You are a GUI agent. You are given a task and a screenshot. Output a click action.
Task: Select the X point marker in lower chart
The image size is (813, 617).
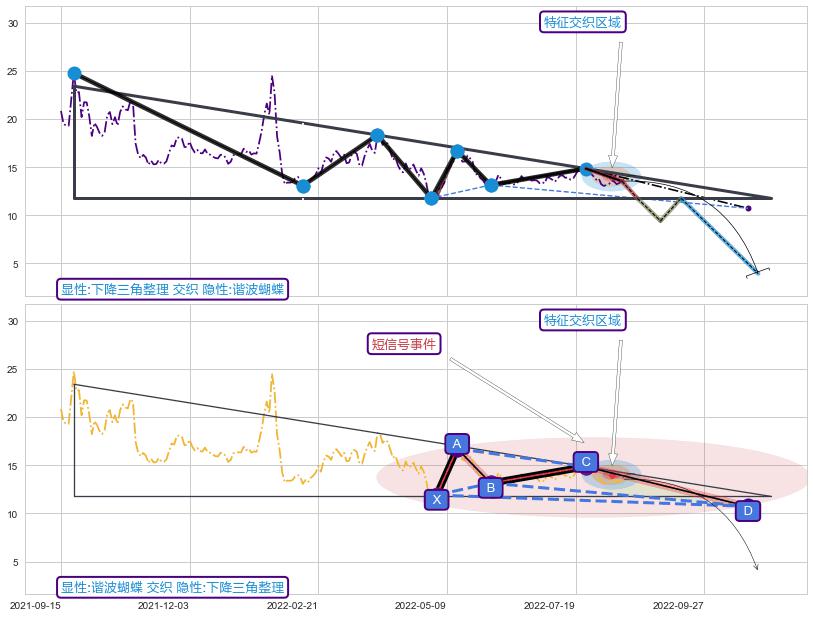(436, 499)
